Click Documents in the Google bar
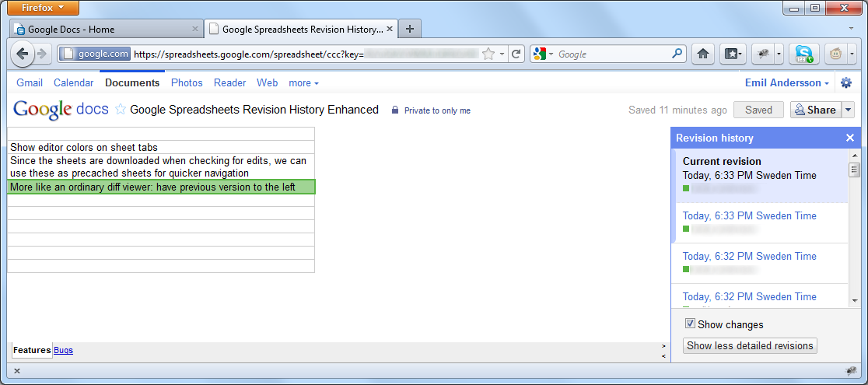 tap(132, 82)
